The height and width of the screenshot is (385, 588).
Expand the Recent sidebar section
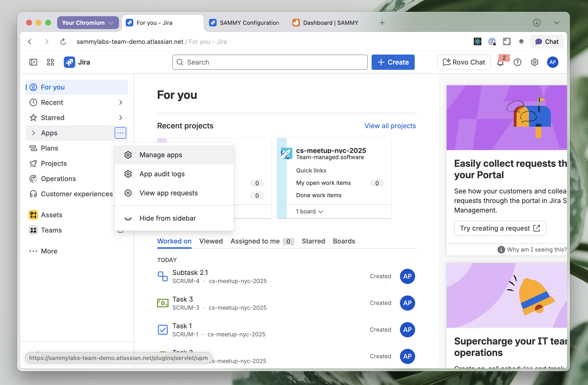click(120, 102)
